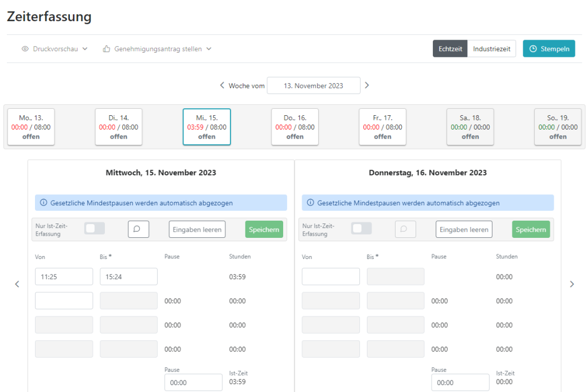Expand the Druckvorschau dropdown
This screenshot has width=587, height=392.
tap(54, 49)
